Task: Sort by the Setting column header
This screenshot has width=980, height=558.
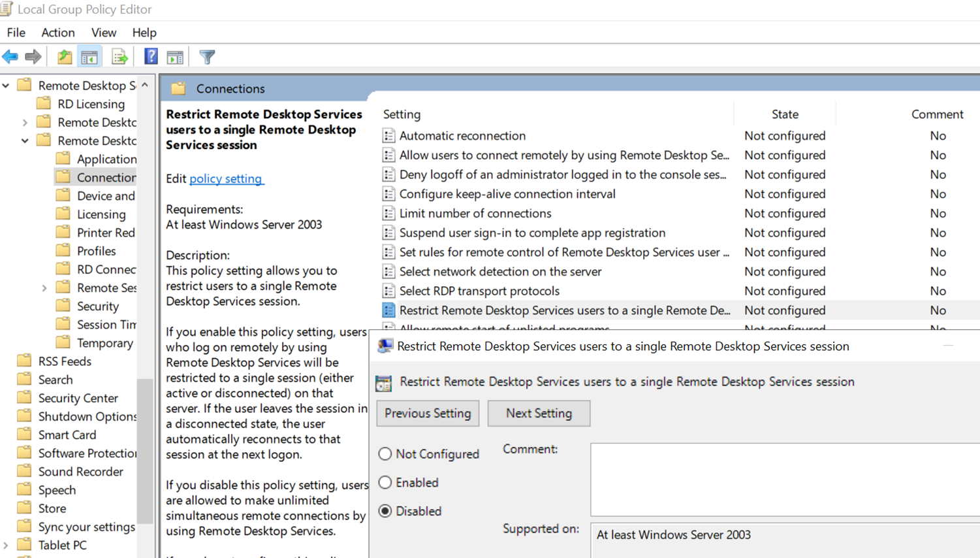Action: 402,114
